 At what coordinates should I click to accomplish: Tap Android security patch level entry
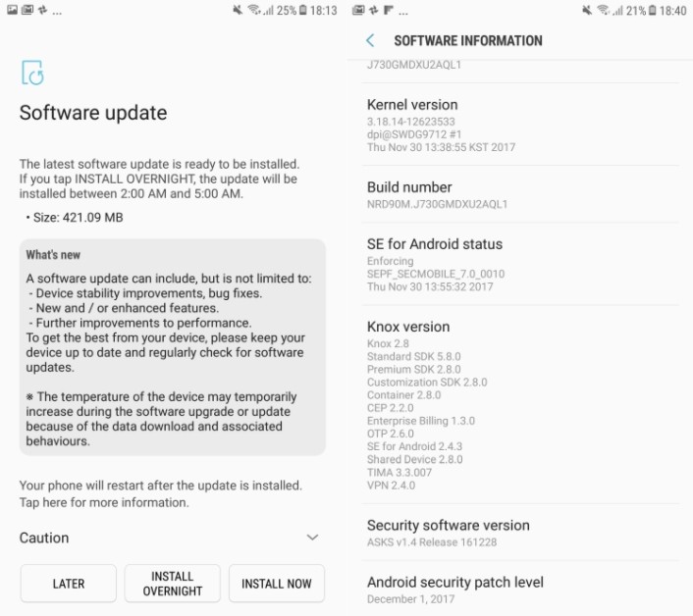pos(520,590)
